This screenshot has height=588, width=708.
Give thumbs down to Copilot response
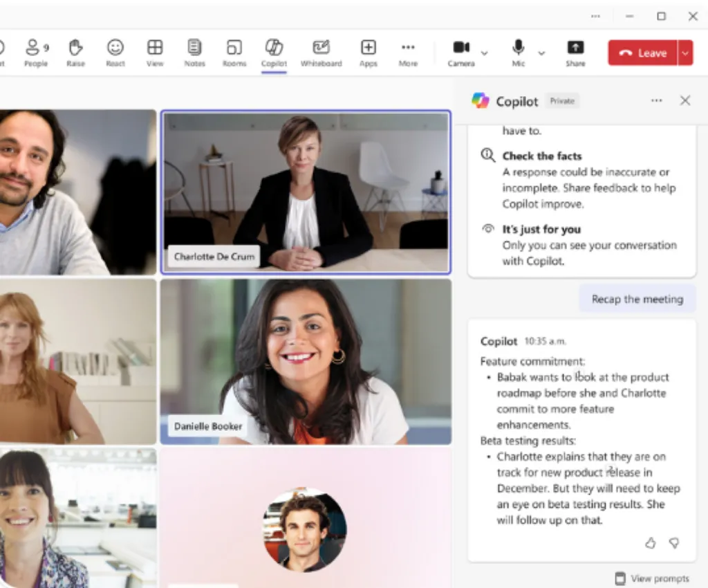(674, 542)
